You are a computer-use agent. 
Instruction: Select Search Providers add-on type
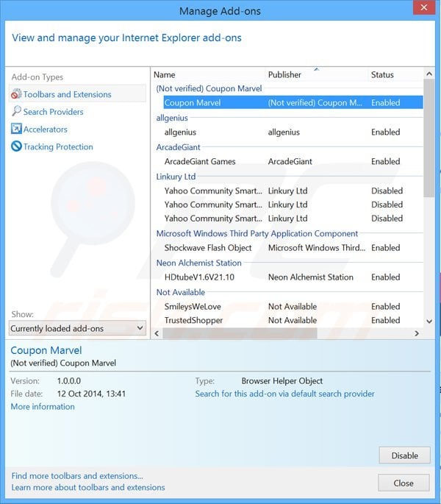(x=53, y=112)
